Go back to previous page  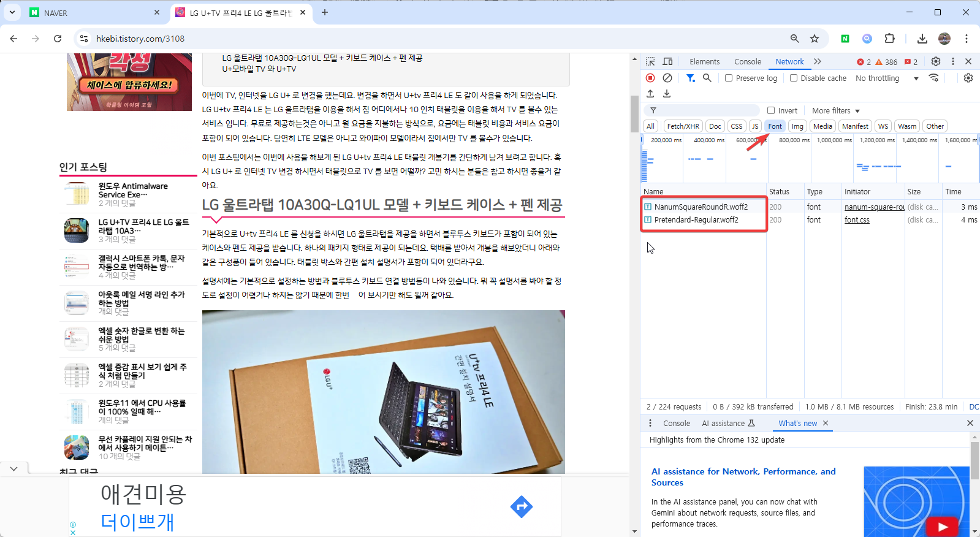13,39
